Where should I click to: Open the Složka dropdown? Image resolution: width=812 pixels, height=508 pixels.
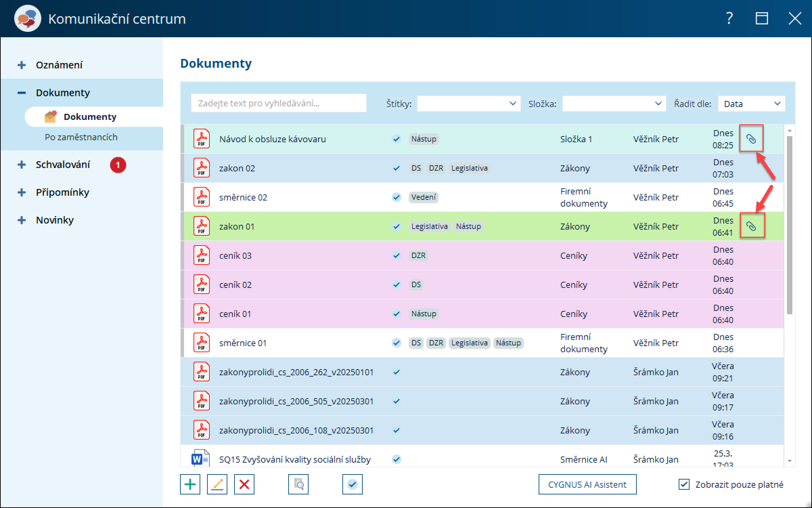(x=614, y=104)
